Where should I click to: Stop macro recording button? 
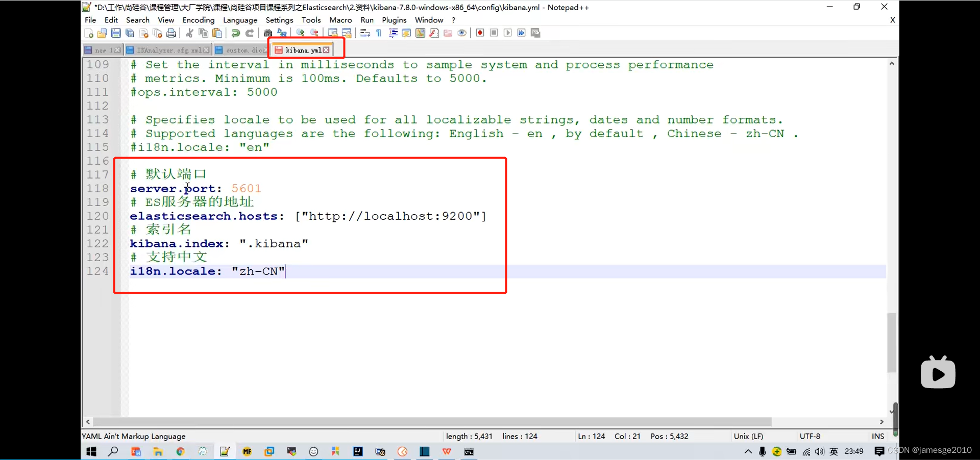[494, 33]
